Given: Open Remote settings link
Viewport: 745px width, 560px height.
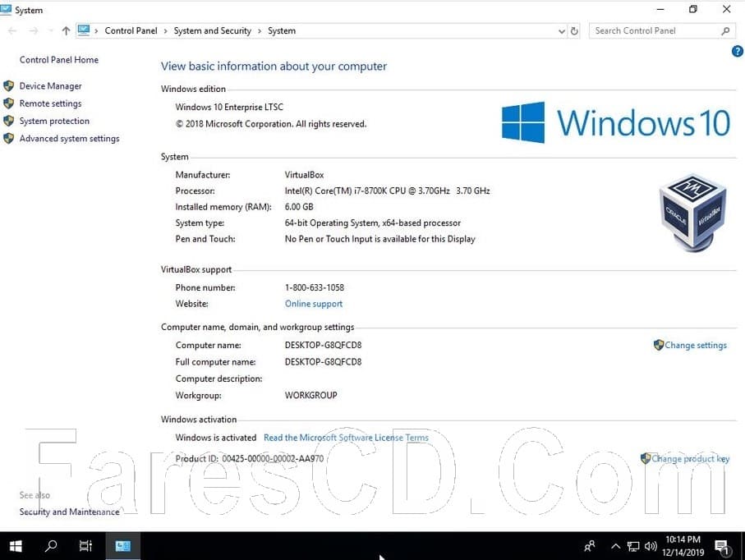Looking at the screenshot, I should pos(50,103).
